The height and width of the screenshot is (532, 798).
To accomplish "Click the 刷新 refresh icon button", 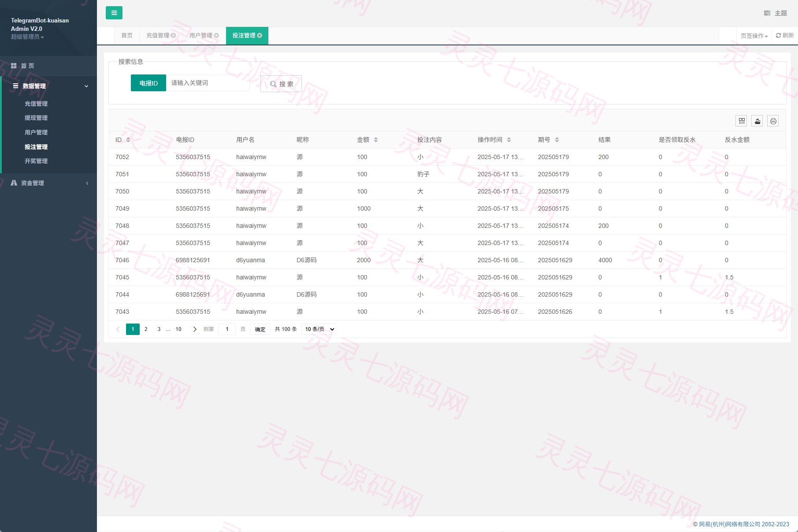I will pyautogui.click(x=785, y=36).
